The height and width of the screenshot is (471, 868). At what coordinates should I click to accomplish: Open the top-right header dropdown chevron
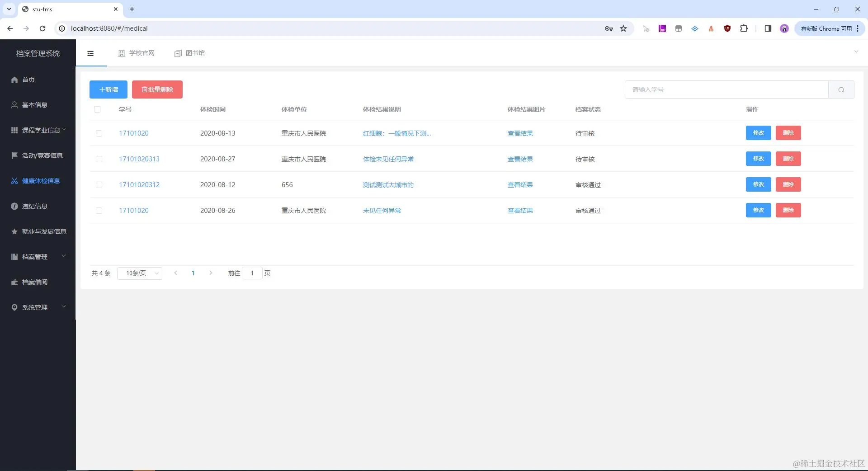856,52
